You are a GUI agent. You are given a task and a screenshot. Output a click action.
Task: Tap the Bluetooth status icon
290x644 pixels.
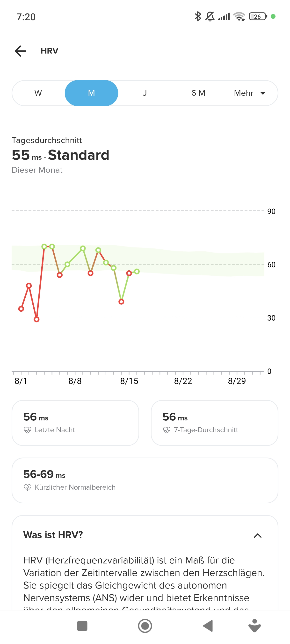[x=198, y=16]
